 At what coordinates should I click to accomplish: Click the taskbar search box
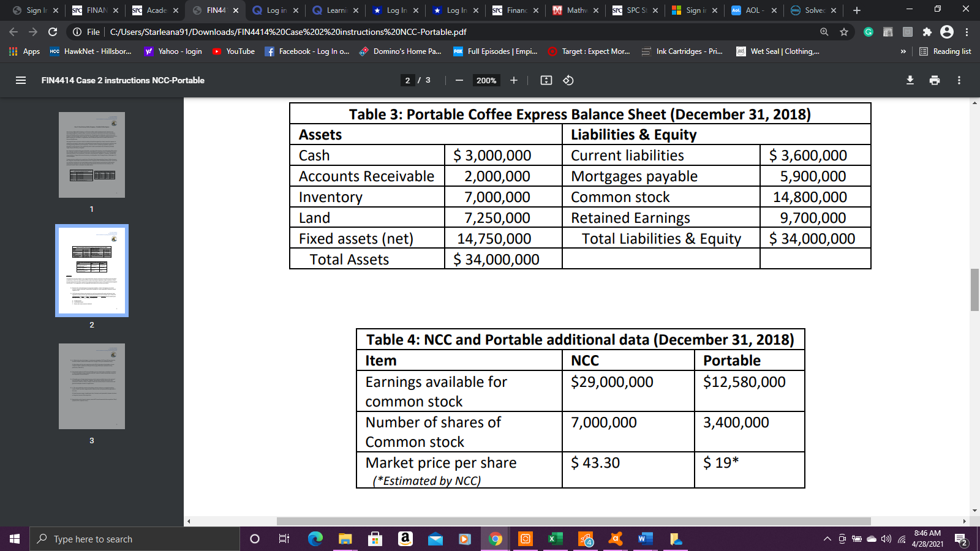[135, 539]
